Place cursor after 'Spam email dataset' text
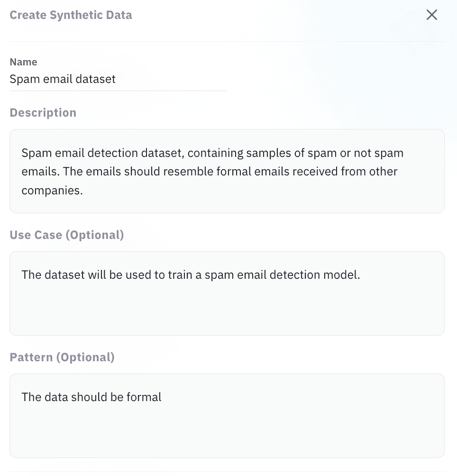 (116, 79)
